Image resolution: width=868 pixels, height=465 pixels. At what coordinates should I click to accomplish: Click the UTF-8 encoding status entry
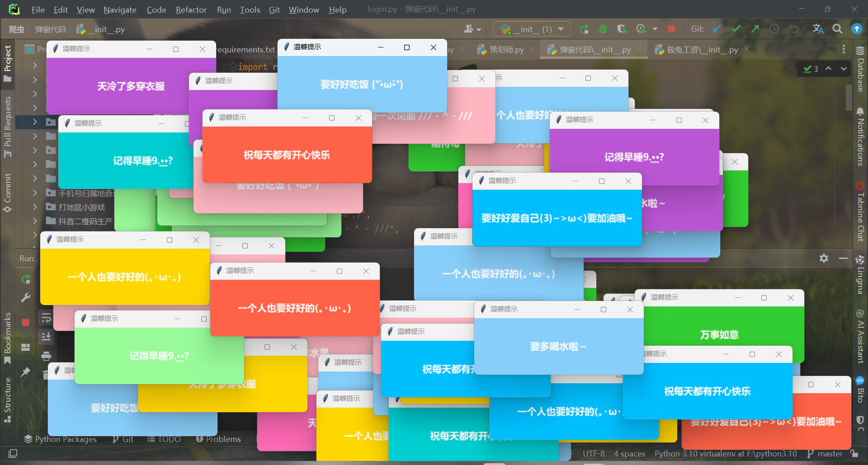(594, 453)
